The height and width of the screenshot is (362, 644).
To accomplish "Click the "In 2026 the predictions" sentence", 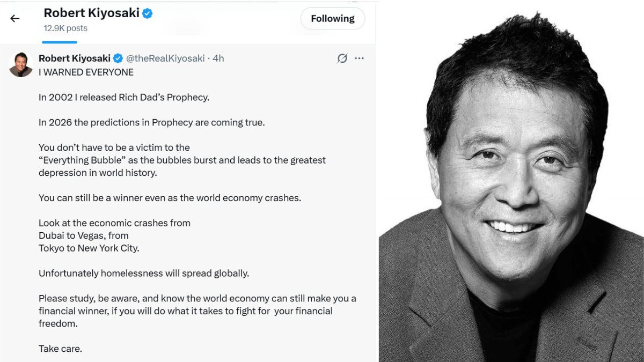I will (x=152, y=122).
